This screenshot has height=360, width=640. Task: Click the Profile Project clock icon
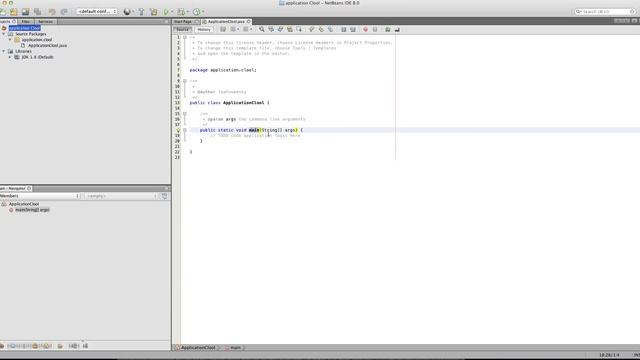196,12
